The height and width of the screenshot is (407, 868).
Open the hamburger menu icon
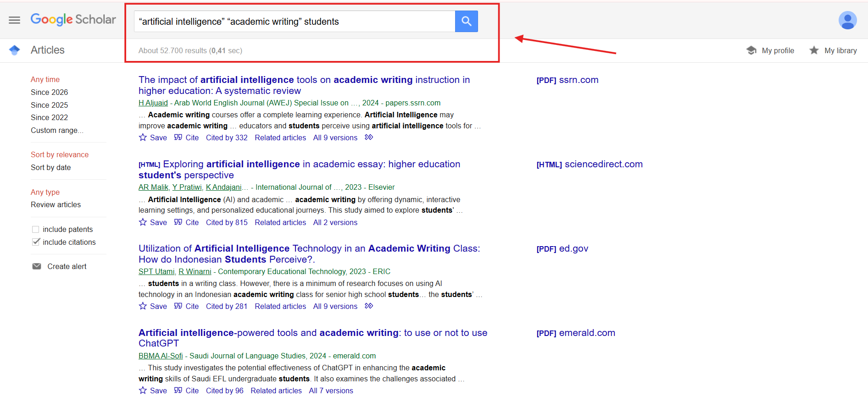coord(15,20)
